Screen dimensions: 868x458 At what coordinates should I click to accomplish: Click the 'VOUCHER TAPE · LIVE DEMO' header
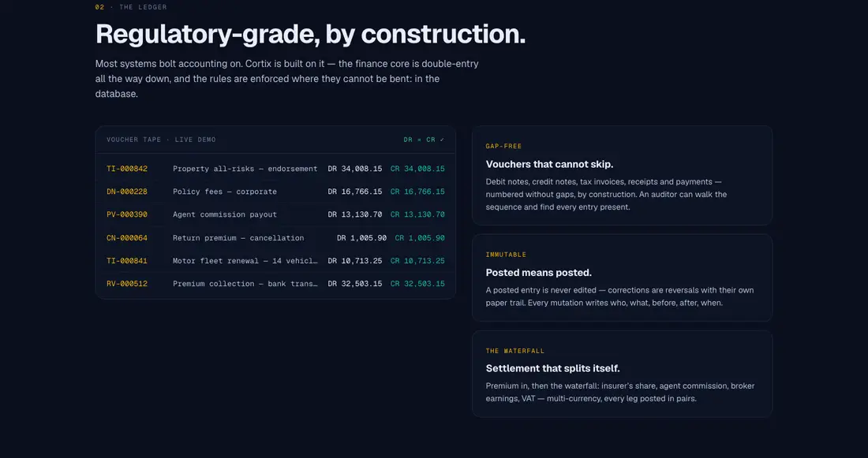(161, 140)
